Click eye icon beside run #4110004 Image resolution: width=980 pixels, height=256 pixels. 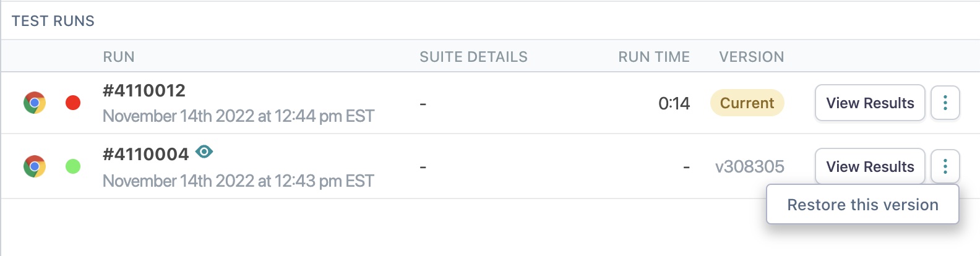204,151
